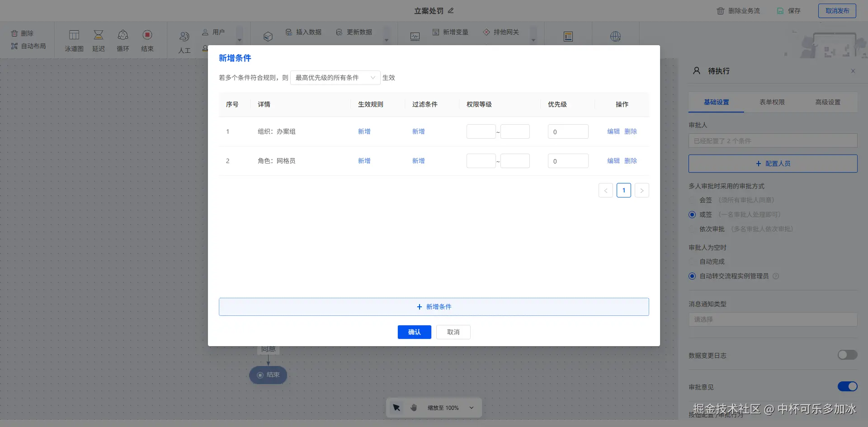Click 生效规则 新增 link for 网格员 row
868x427 pixels.
(364, 161)
